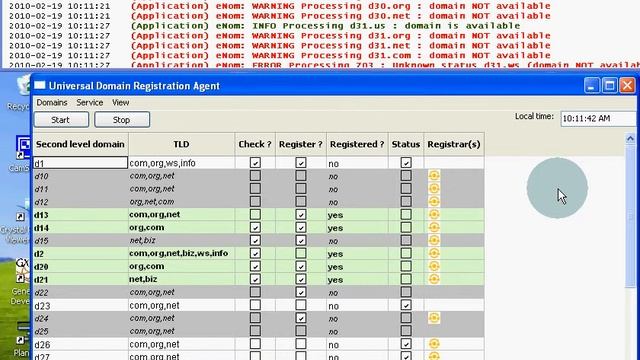The image size is (640, 360).
Task: Select the domain row d14
Action: click(x=259, y=227)
